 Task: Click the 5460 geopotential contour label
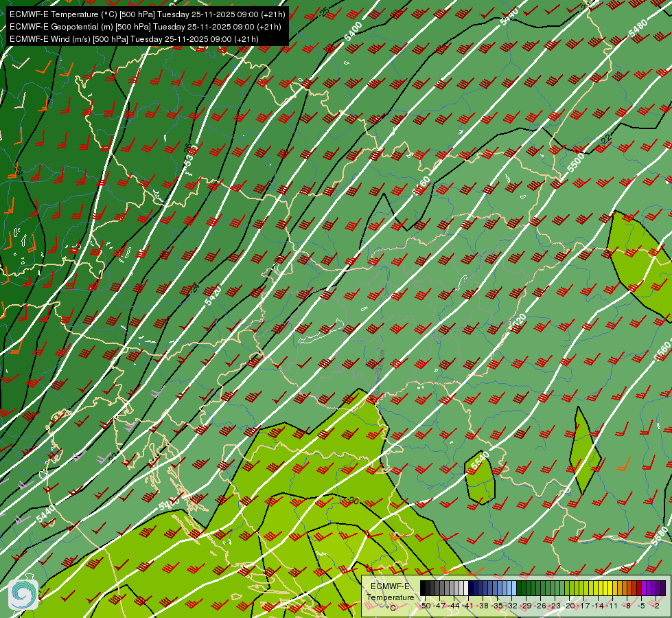click(421, 186)
